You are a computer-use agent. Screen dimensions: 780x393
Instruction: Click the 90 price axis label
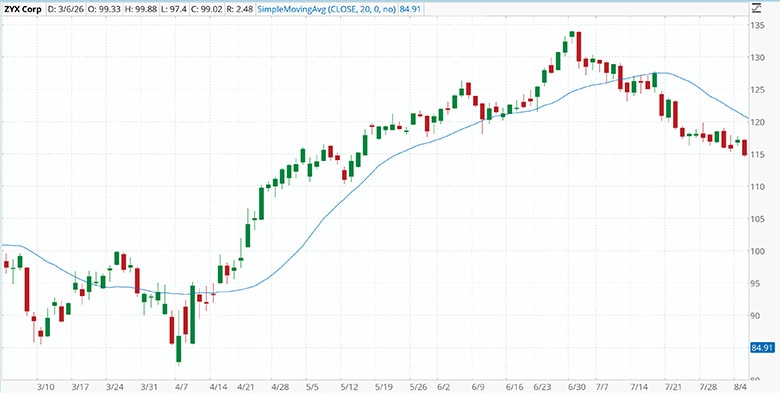[x=756, y=316]
